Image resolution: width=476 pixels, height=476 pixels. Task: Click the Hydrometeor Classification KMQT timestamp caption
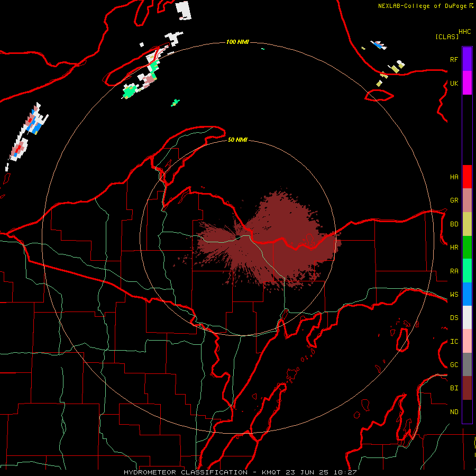pyautogui.click(x=240, y=472)
